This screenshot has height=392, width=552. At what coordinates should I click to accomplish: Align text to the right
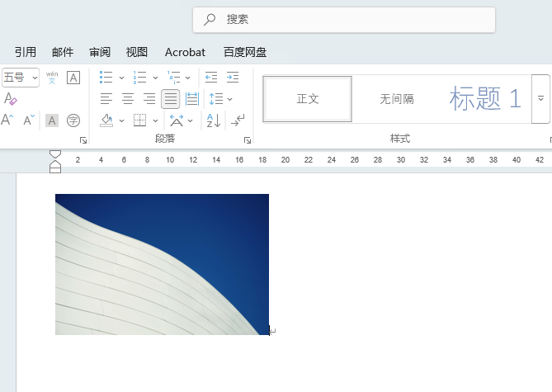[149, 99]
